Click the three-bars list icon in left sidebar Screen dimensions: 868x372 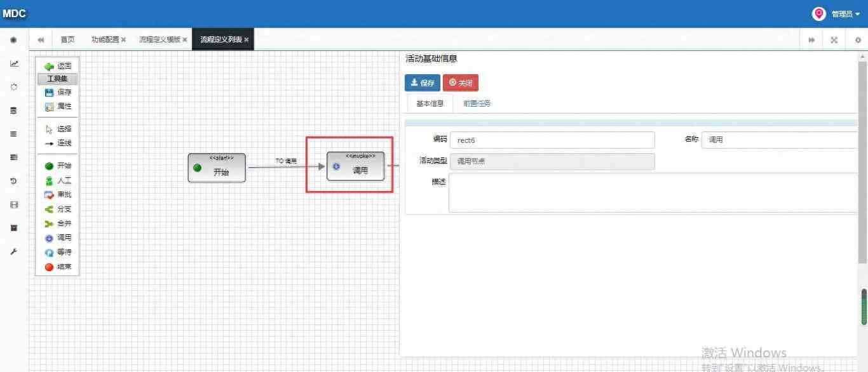[14, 134]
